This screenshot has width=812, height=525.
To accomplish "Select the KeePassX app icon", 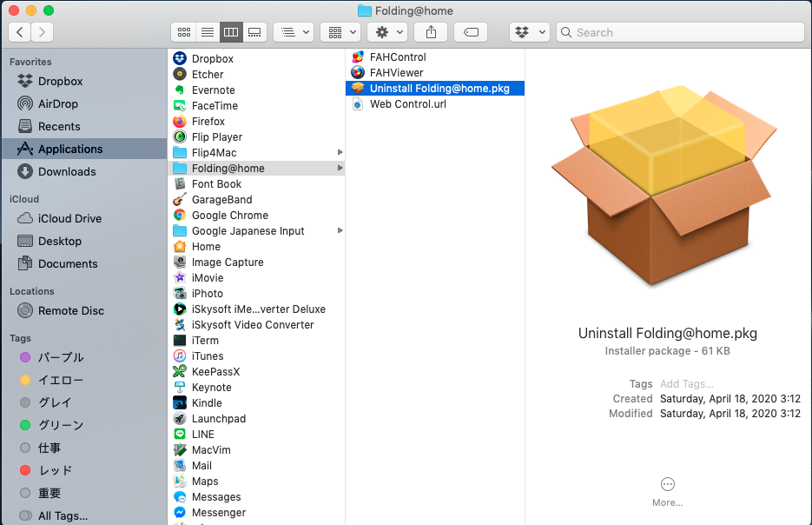I will coord(180,372).
